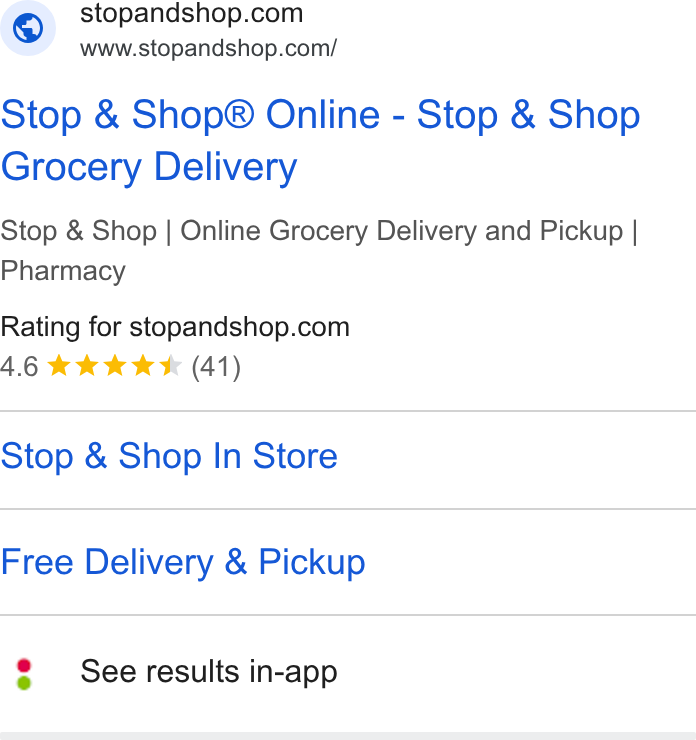Screen dimensions: 696x740
Task: Open the Free Delivery & Pickup sitelink
Action: coord(183,562)
